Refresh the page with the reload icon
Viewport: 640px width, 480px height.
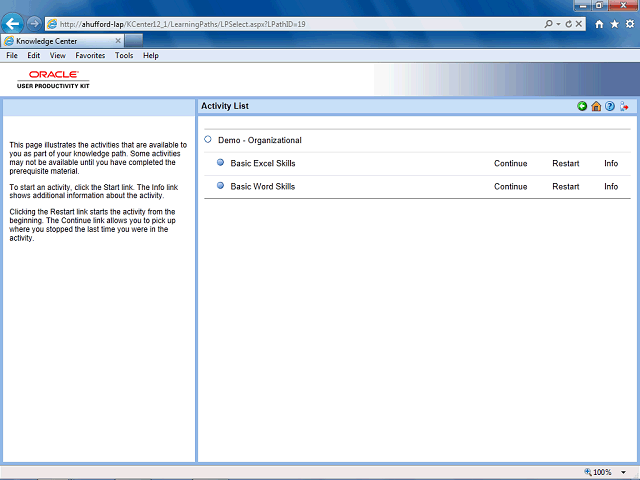tap(569, 24)
